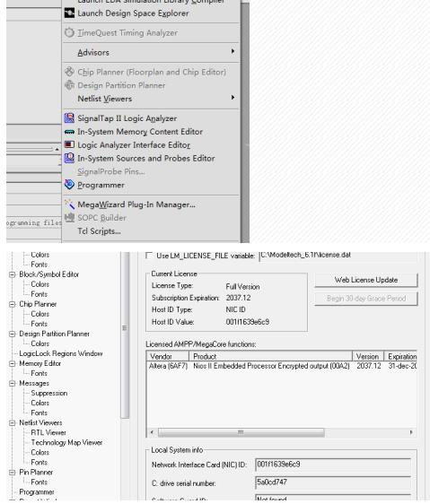
Task: Click left arrow of licensed functions scrollbar
Action: pos(152,432)
